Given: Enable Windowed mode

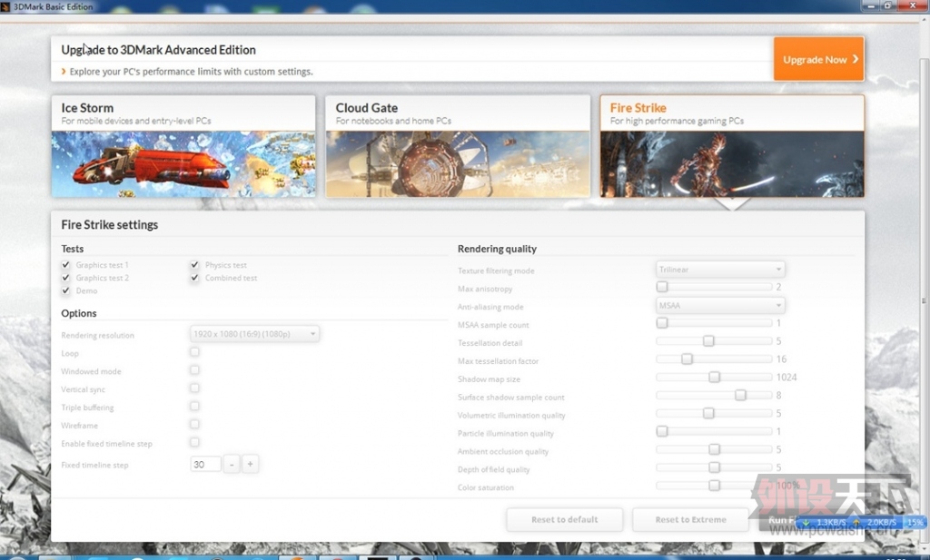Looking at the screenshot, I should (194, 369).
